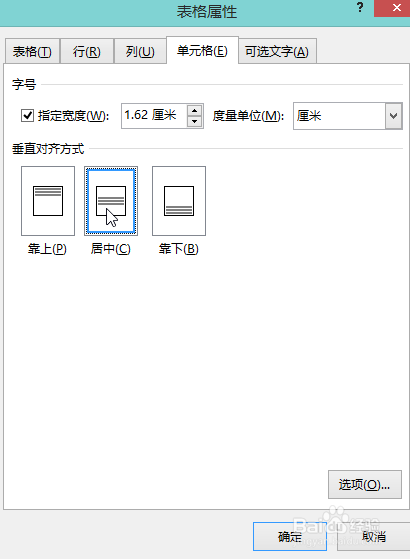Select the 单元格(E) tab
The width and height of the screenshot is (410, 559).
(202, 51)
